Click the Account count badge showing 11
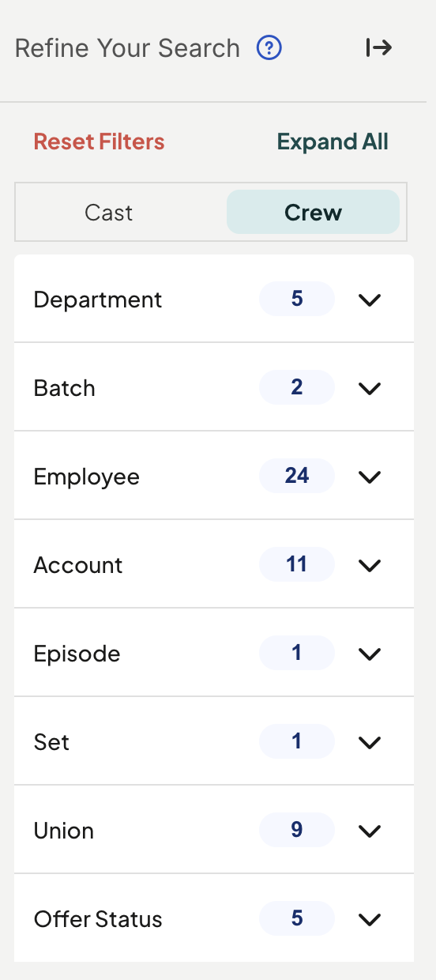The width and height of the screenshot is (436, 980). point(297,565)
